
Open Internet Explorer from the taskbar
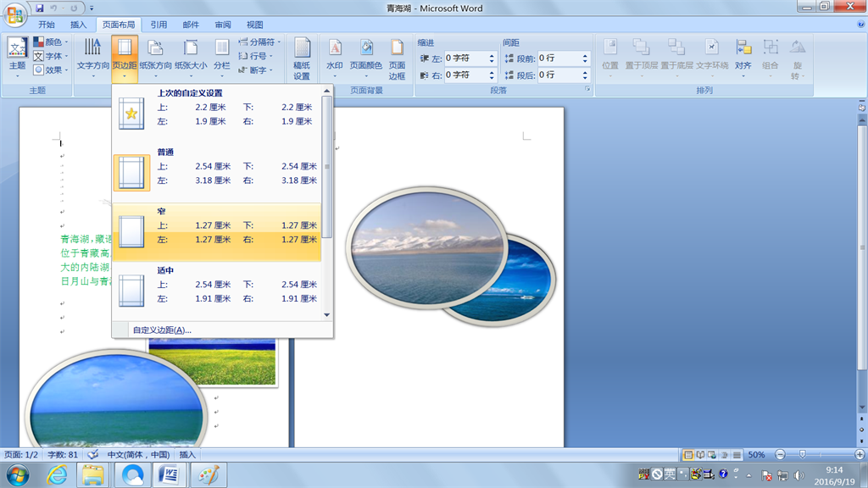point(57,475)
